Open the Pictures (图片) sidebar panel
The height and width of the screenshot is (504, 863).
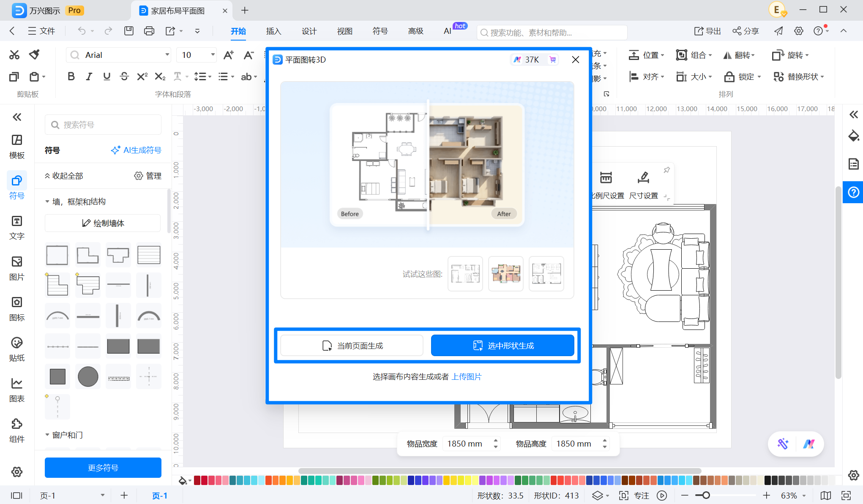17,269
